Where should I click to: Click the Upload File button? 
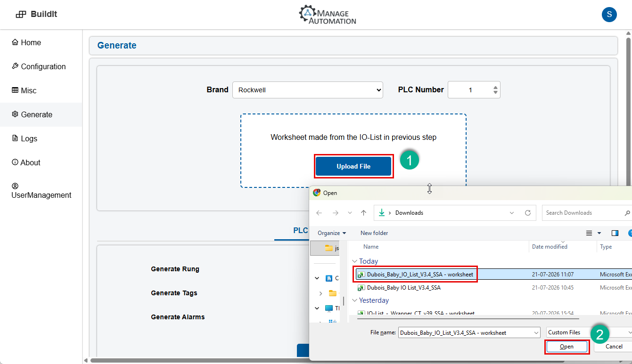[x=353, y=166]
